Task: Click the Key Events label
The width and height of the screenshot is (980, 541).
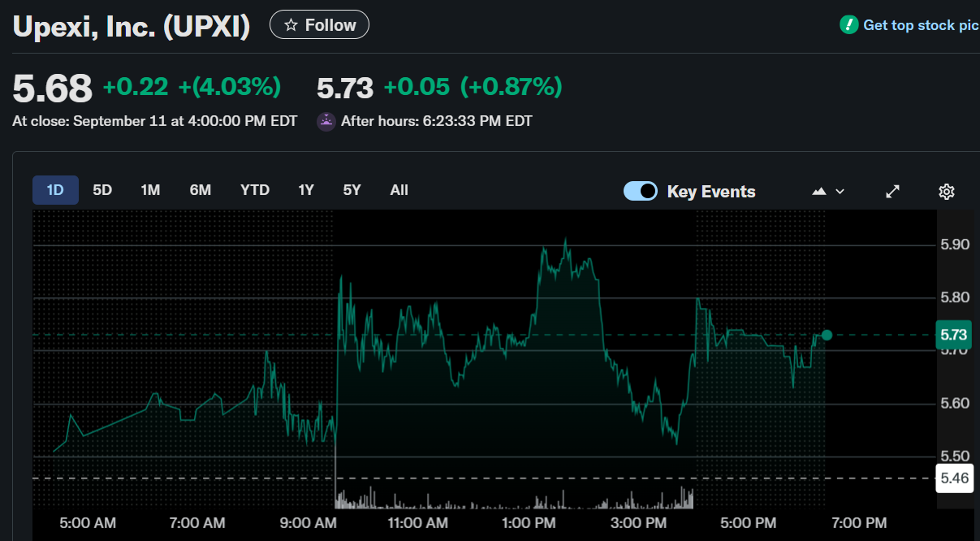Action: tap(711, 192)
